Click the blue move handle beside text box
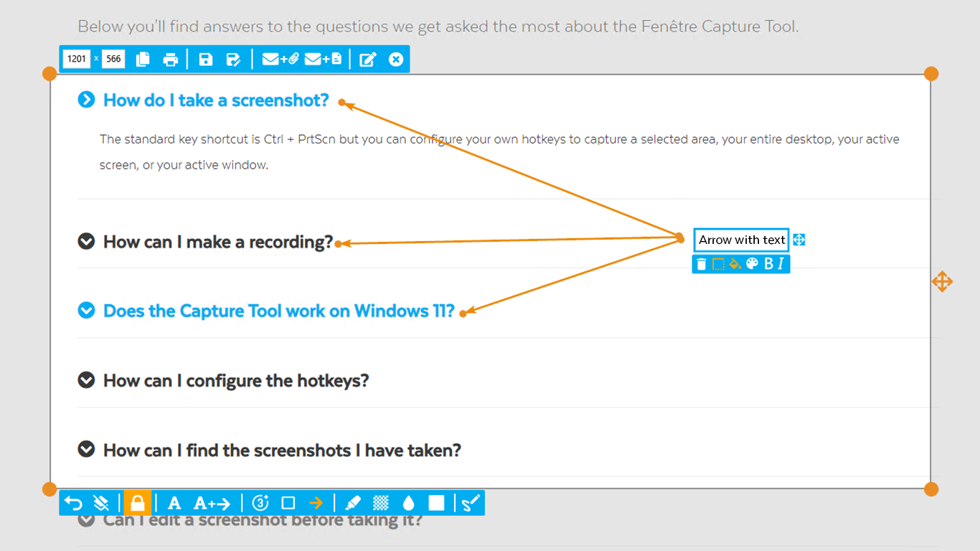The width and height of the screenshot is (980, 551). (799, 240)
